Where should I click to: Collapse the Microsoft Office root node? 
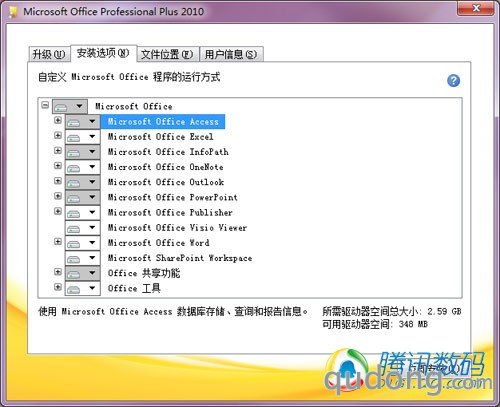[45, 105]
